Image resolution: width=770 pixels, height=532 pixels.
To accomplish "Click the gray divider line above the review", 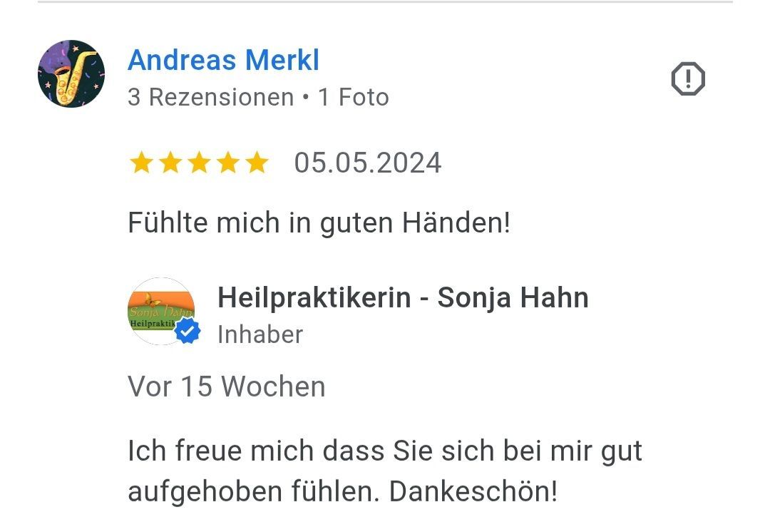I will click(x=385, y=2).
